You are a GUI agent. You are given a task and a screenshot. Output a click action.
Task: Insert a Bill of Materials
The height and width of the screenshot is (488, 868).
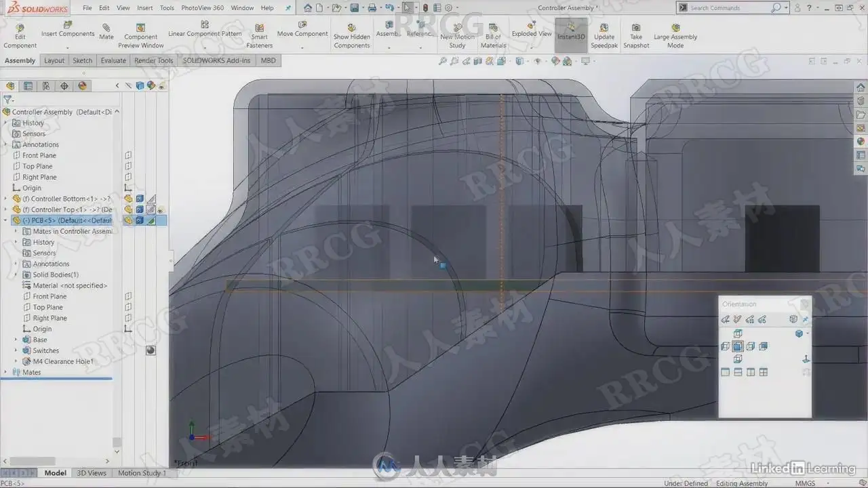tap(493, 37)
